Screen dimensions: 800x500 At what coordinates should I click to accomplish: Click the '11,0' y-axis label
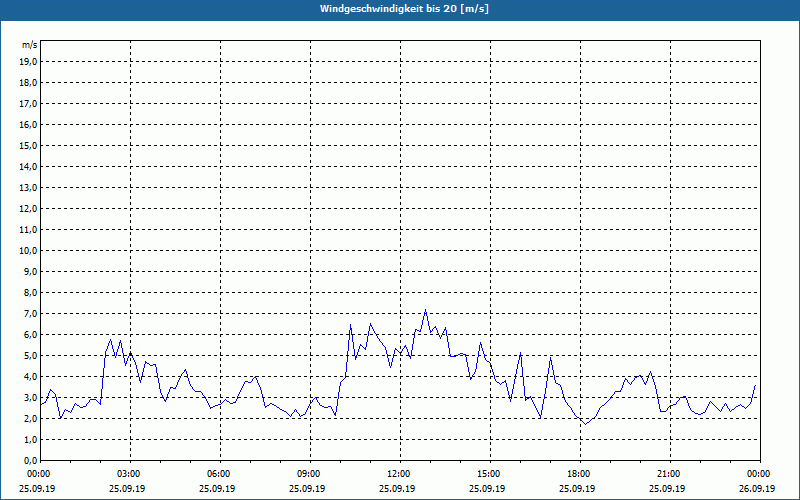[x=28, y=230]
